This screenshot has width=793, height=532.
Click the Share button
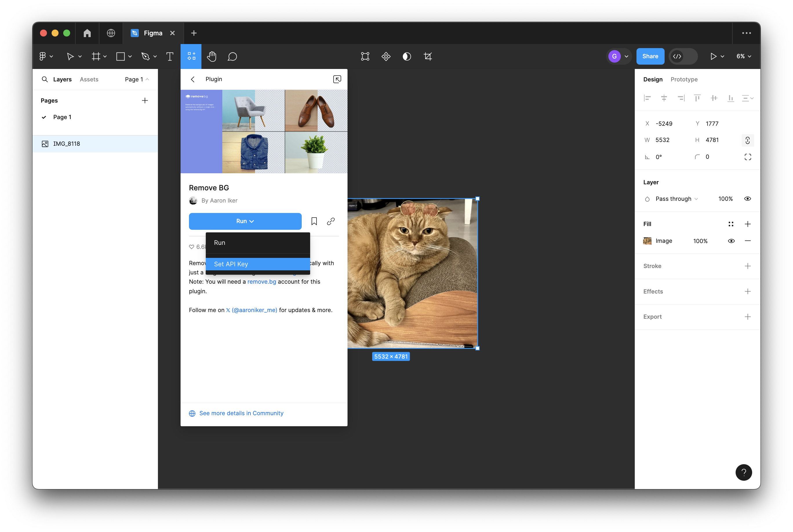650,56
